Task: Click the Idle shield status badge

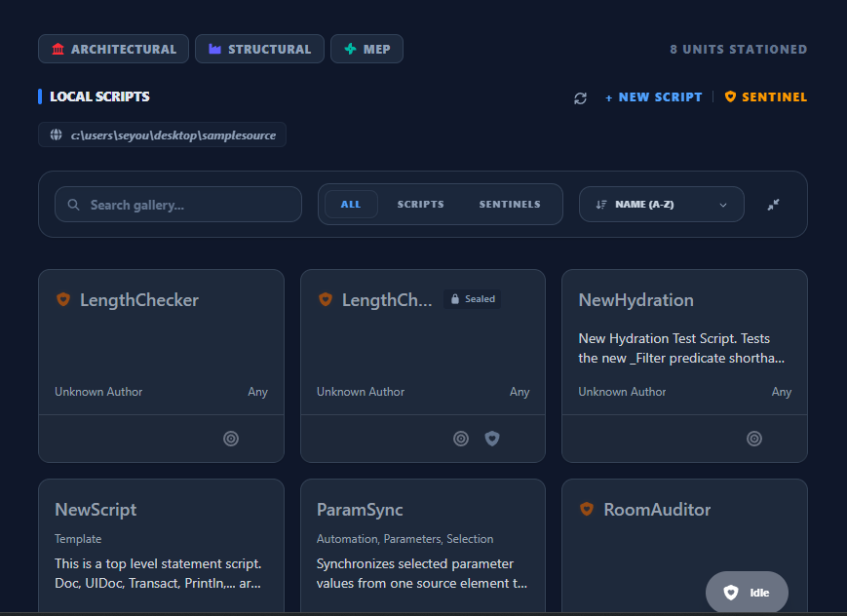Action: pyautogui.click(x=747, y=592)
